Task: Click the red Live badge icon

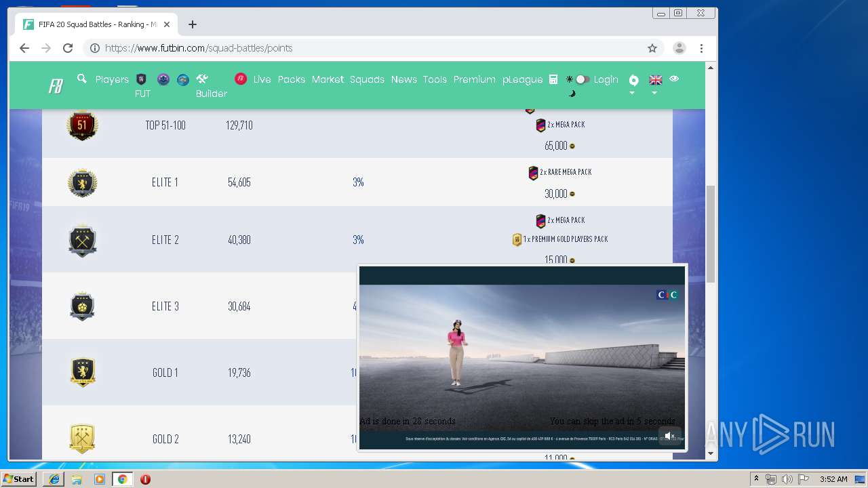Action: (x=241, y=79)
